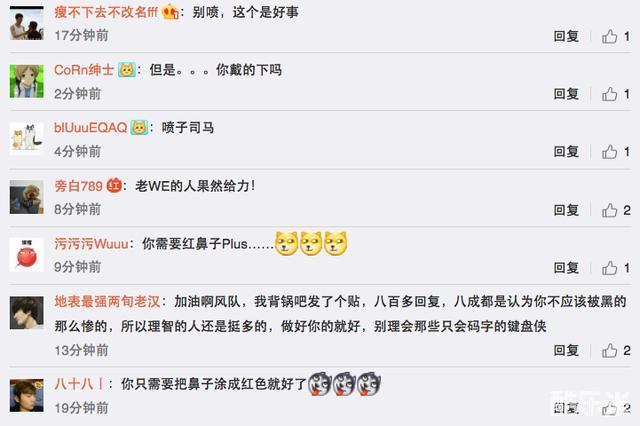Image resolution: width=640 pixels, height=426 pixels.
Task: Click the cat badge next to CoRn绅士
Action: pyautogui.click(x=127, y=70)
